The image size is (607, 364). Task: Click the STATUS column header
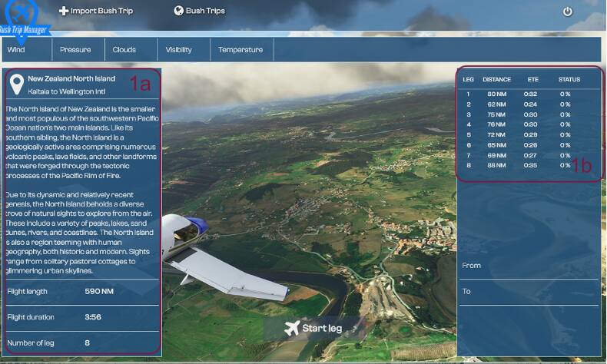pyautogui.click(x=569, y=79)
